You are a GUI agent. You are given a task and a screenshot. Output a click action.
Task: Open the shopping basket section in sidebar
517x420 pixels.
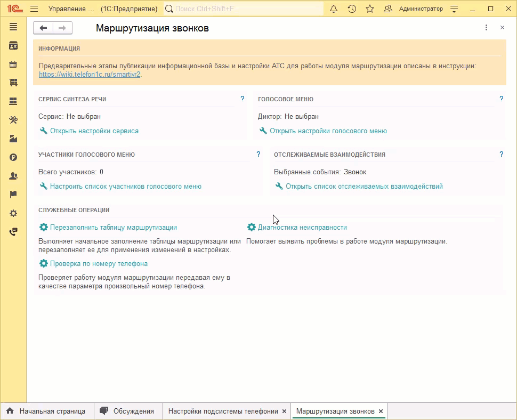pyautogui.click(x=13, y=64)
